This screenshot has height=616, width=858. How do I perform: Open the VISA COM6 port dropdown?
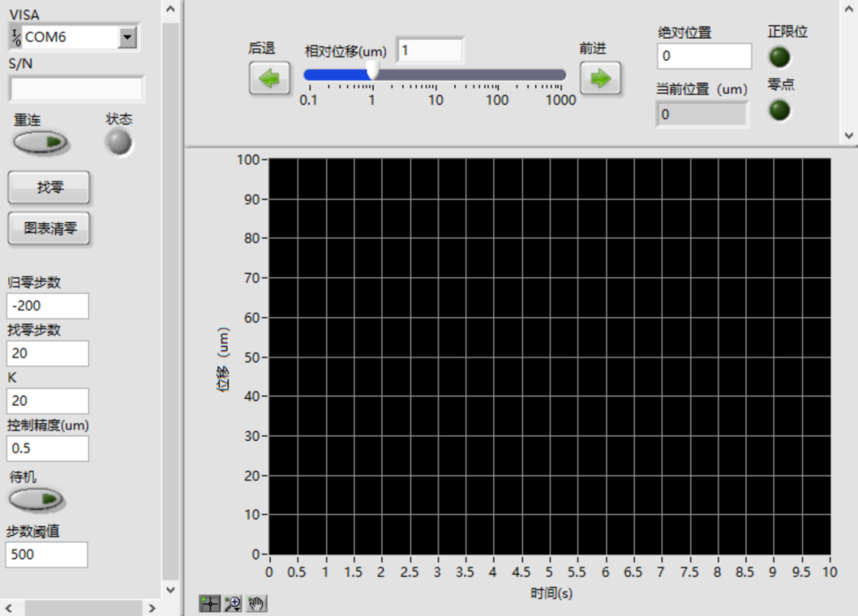127,37
